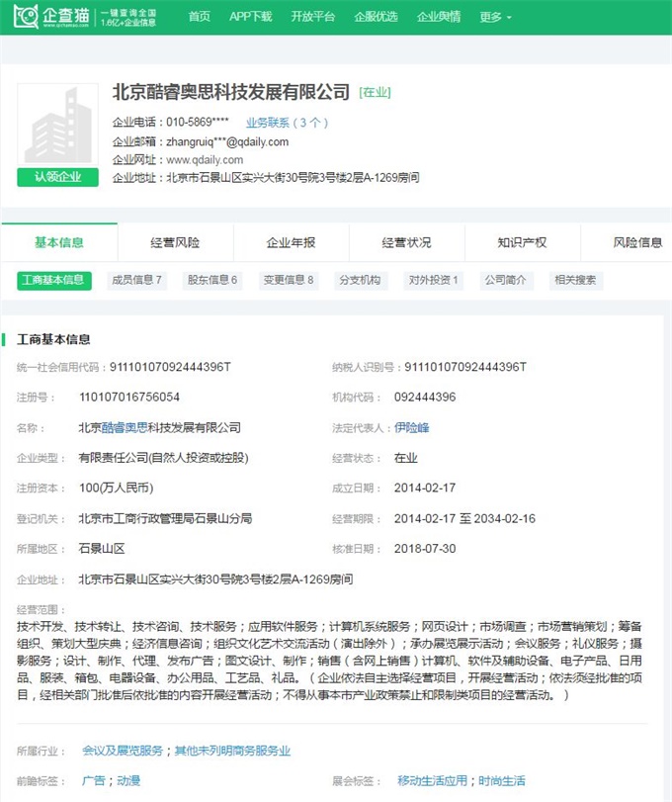
Task: Jump to 公司简介 section
Action: (x=505, y=280)
